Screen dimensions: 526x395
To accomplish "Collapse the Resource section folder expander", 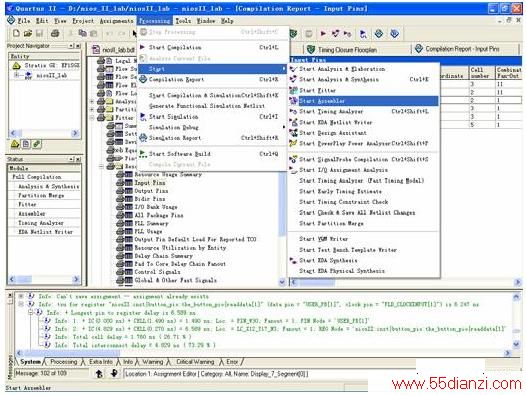I will pyautogui.click(x=101, y=166).
